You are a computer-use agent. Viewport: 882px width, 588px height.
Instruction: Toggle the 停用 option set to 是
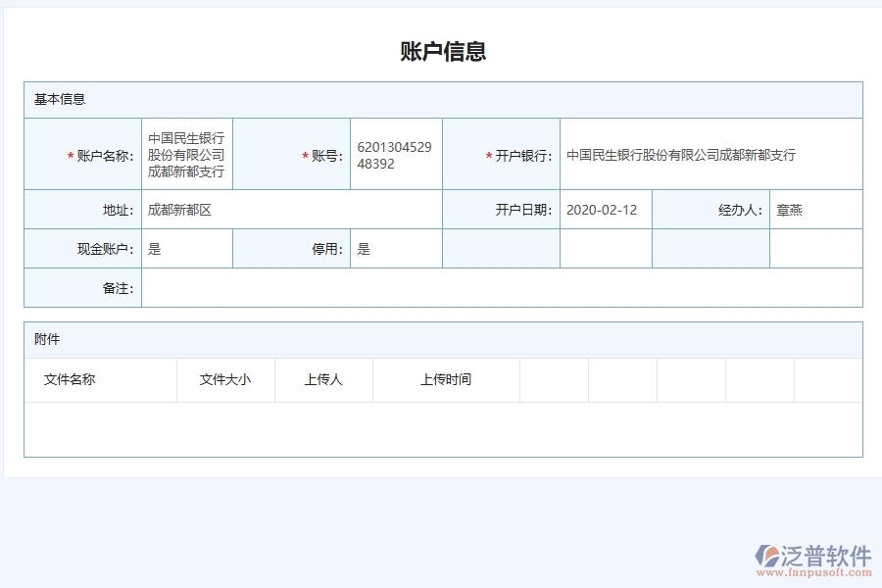coord(395,248)
